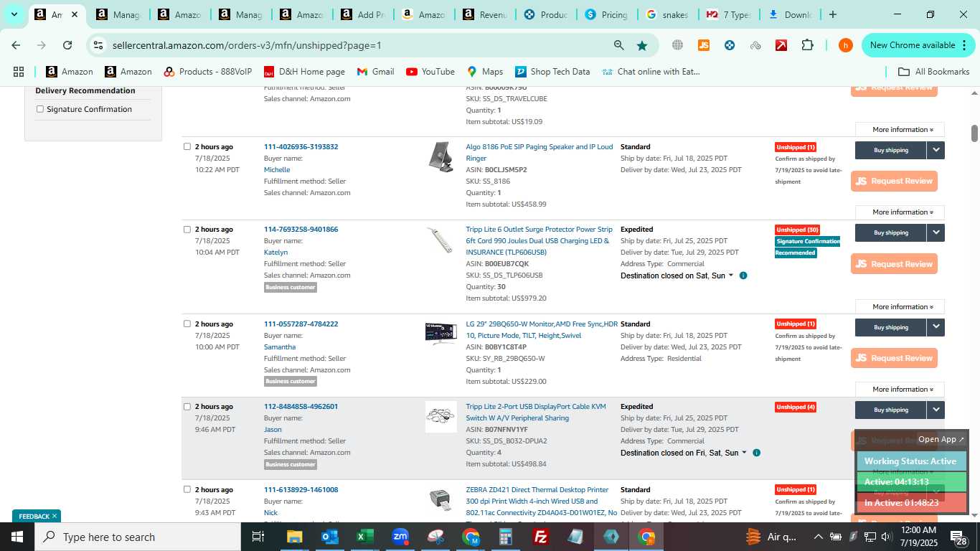Click Tripp Lite surge protector thumbnail
This screenshot has width=980, height=551.
click(440, 240)
